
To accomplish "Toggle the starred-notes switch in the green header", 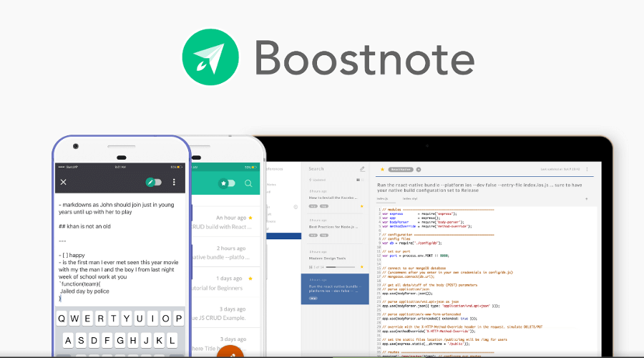I will tap(227, 183).
